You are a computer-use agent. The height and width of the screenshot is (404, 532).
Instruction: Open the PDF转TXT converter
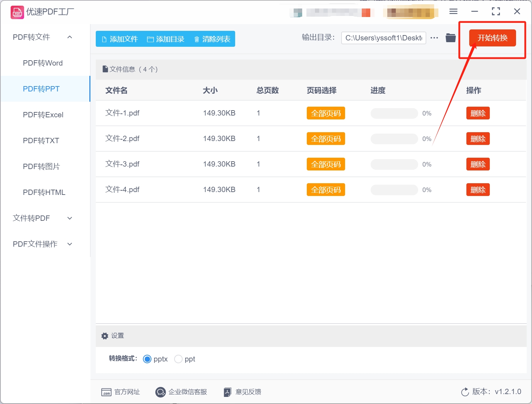[x=45, y=141]
